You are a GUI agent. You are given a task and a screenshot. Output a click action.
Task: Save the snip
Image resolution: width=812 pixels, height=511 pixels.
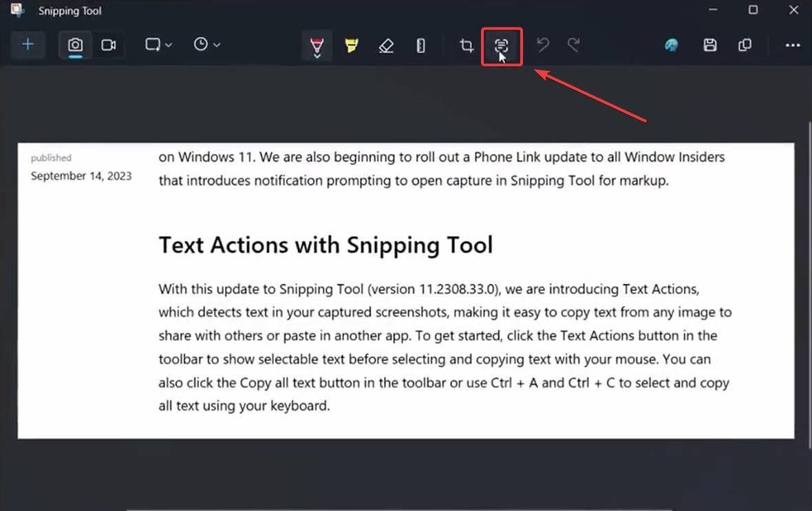click(x=710, y=45)
